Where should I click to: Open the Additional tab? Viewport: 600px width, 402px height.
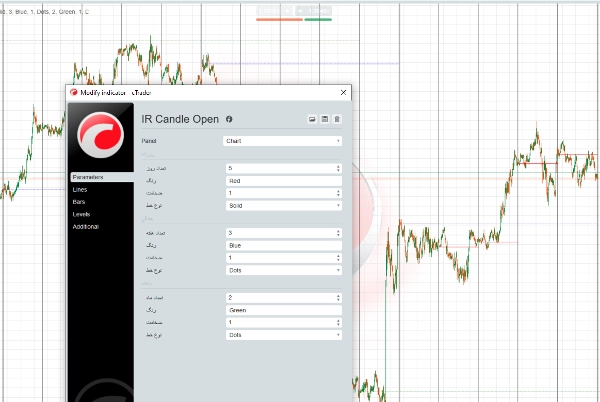point(86,227)
